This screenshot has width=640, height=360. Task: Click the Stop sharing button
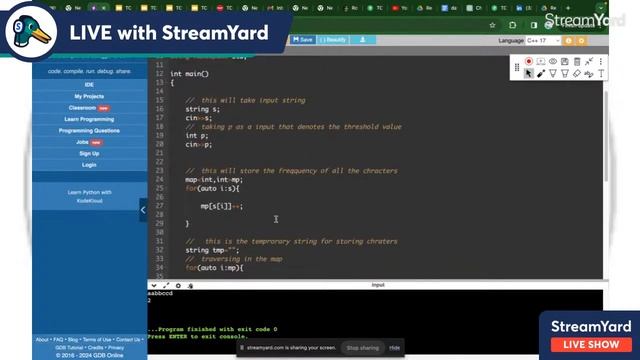362,348
